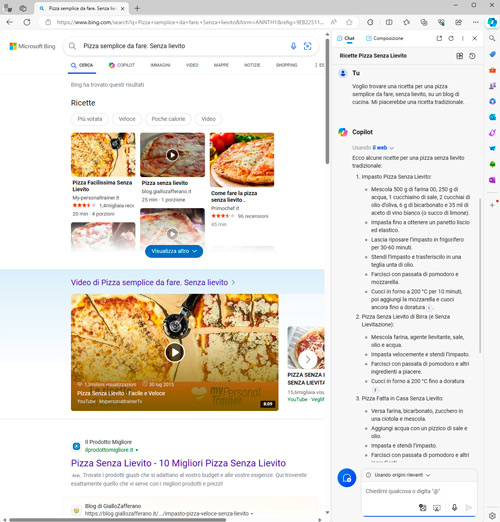Open Copilot chat history clock icon
The width and height of the screenshot is (500, 522).
pos(472,56)
